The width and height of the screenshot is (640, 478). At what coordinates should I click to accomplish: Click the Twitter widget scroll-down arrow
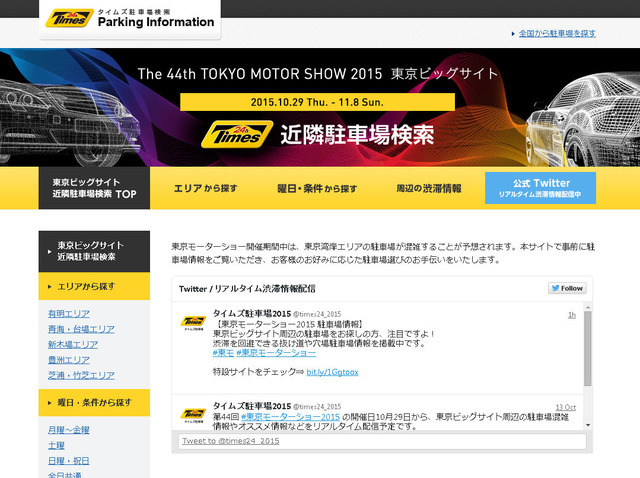tap(588, 425)
